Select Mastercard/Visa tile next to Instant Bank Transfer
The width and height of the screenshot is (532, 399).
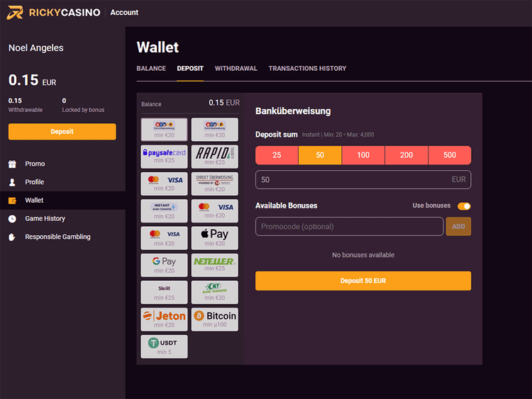(215, 211)
